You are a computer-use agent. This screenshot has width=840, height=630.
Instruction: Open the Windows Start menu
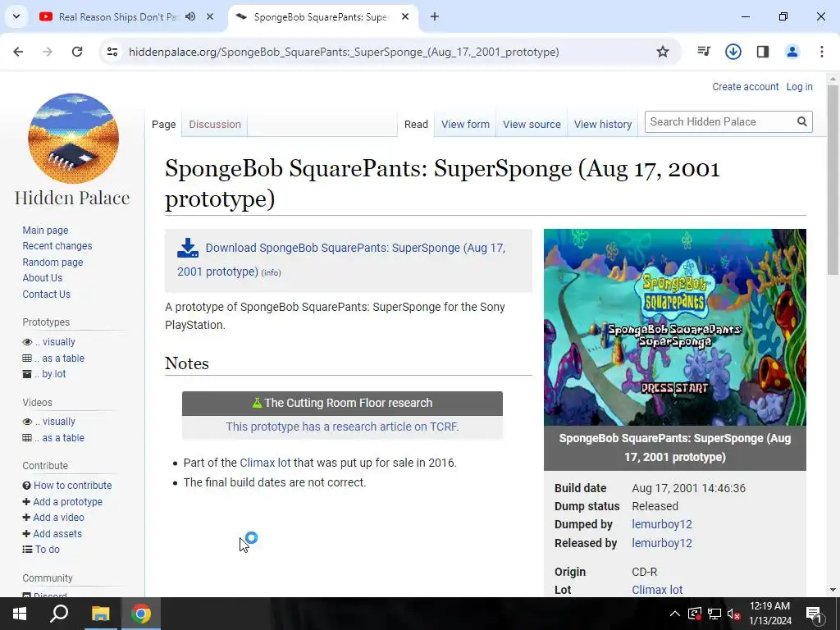pos(20,614)
